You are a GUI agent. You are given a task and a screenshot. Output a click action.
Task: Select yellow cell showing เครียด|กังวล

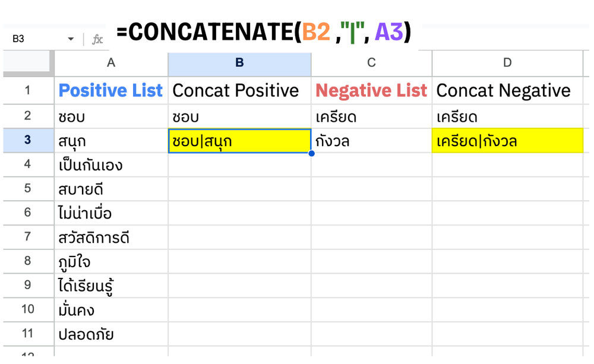click(508, 141)
